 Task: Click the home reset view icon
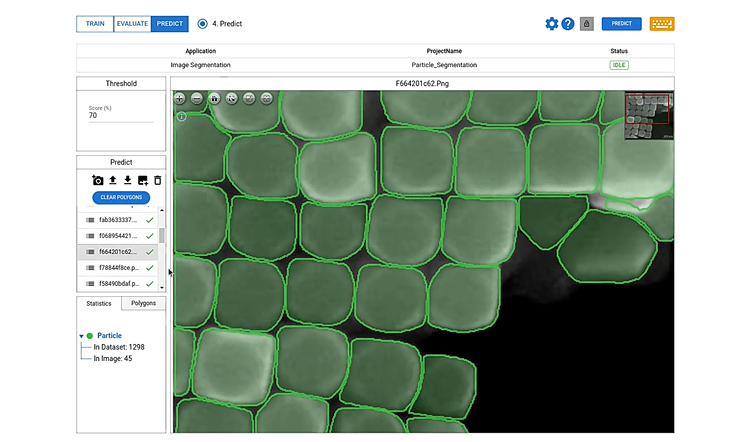214,98
